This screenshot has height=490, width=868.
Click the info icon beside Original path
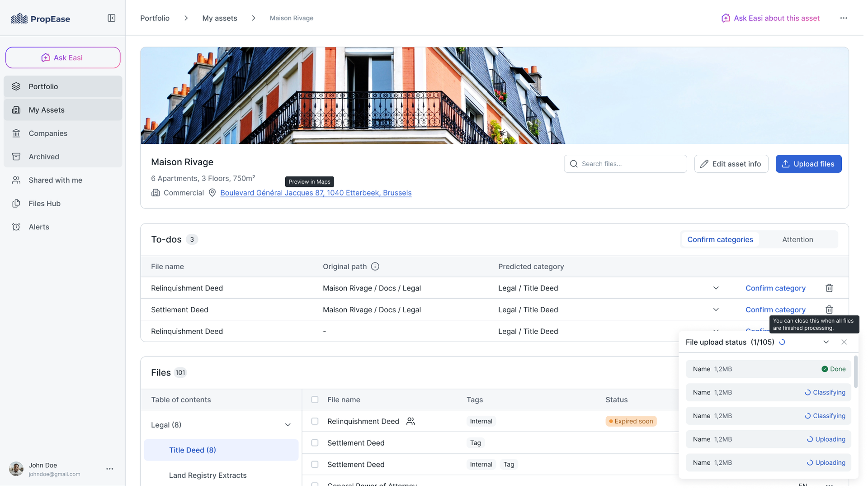coord(375,266)
